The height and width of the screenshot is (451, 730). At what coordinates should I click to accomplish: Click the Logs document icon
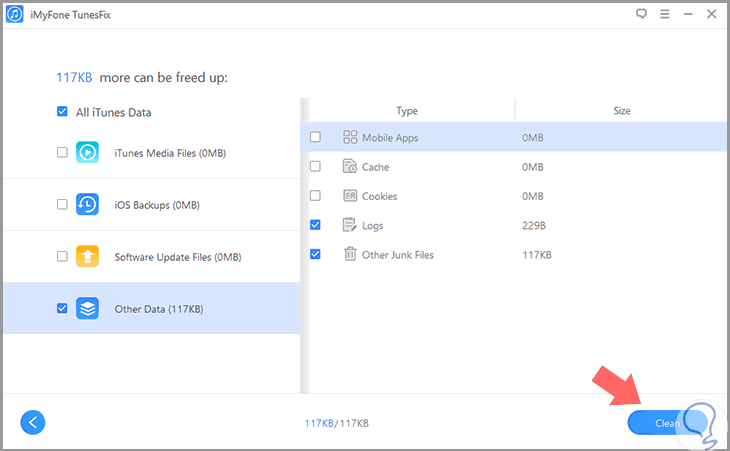pyautogui.click(x=350, y=225)
